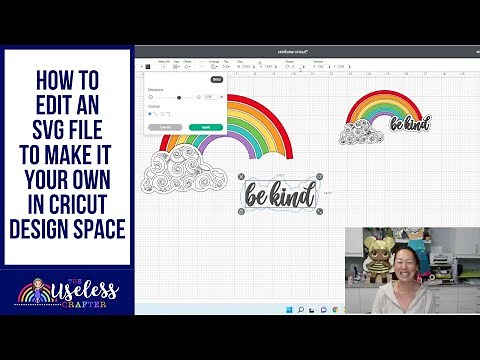
Task: Open the operation dropdown arrow beside color swatch
Action: (142, 67)
